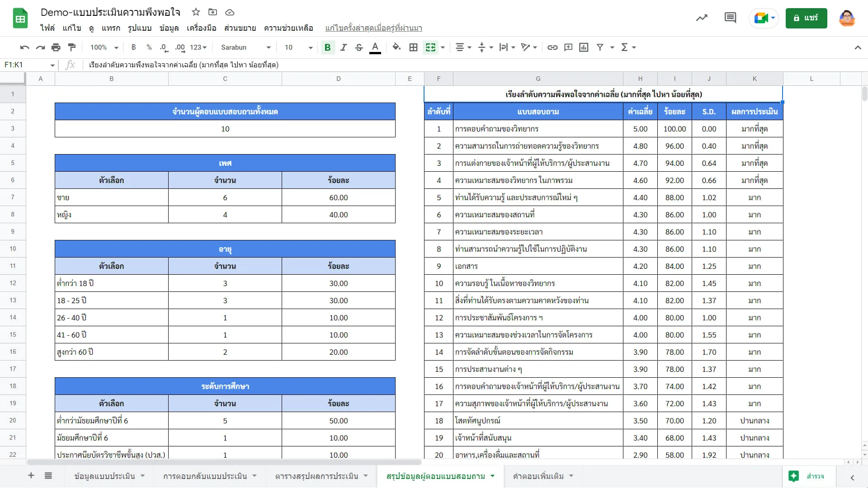Select the paint format roller icon
Image resolution: width=868 pixels, height=488 pixels.
coord(72,47)
